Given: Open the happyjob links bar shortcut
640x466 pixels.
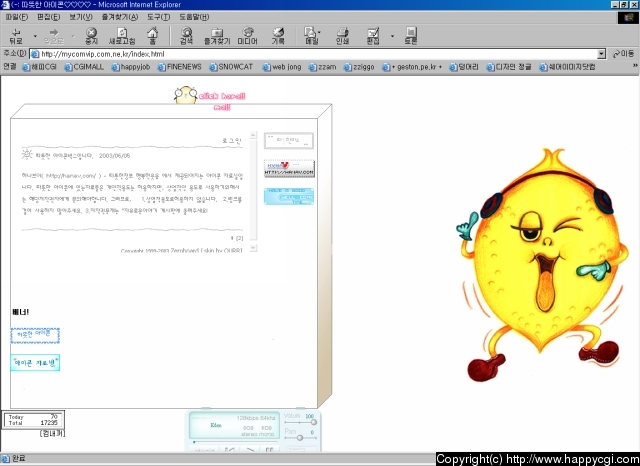Looking at the screenshot, I should click(131, 67).
